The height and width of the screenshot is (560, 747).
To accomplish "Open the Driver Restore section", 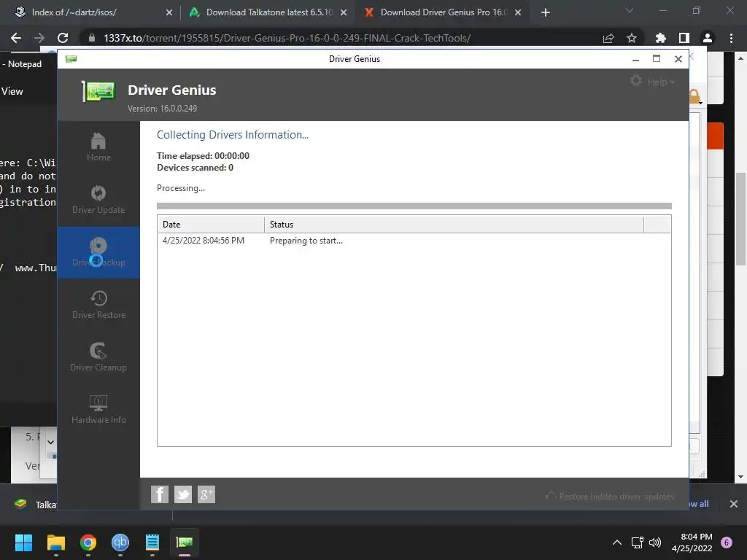I will pos(98,305).
